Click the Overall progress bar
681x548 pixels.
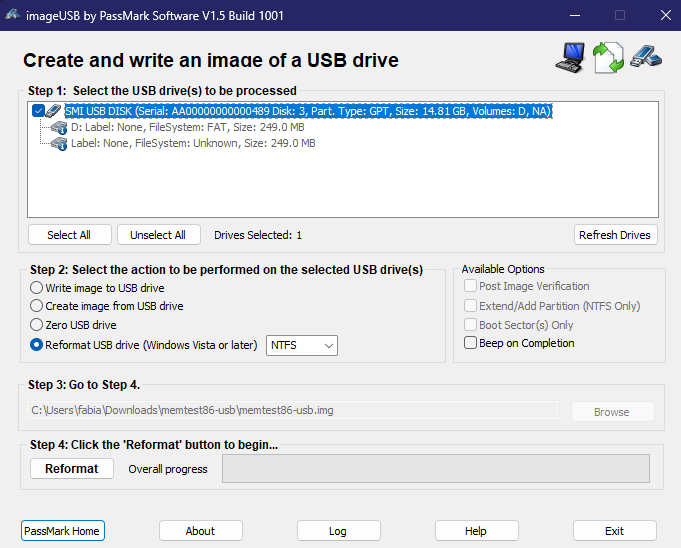[x=436, y=469]
